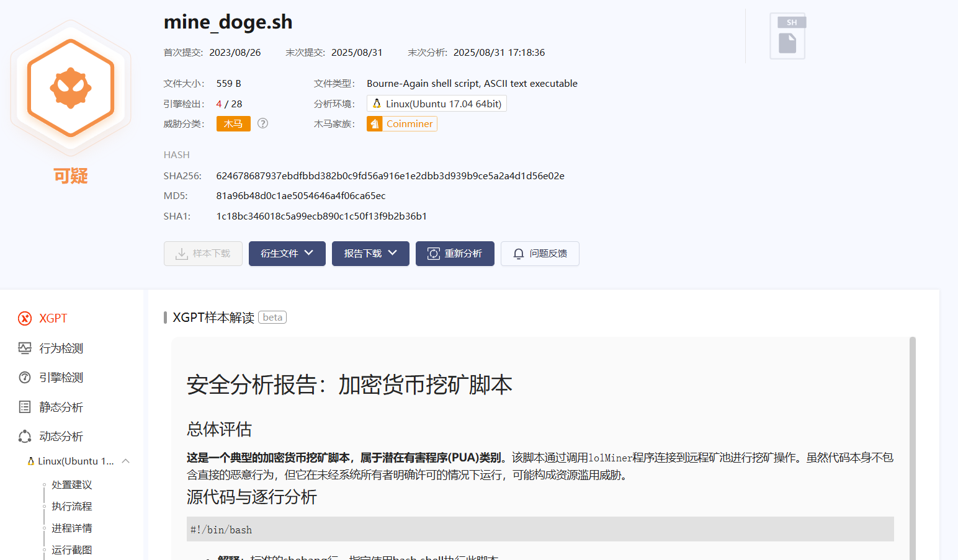The width and height of the screenshot is (958, 560).
Task: Click the 动态分析 sidebar icon
Action: [x=25, y=437]
